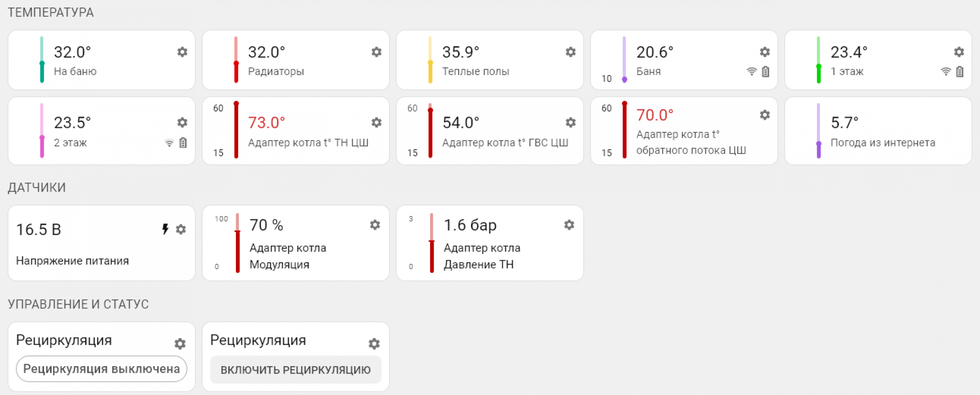Click Wi-Fi signal icon on 1 этаж card
The width and height of the screenshot is (980, 395).
(946, 72)
